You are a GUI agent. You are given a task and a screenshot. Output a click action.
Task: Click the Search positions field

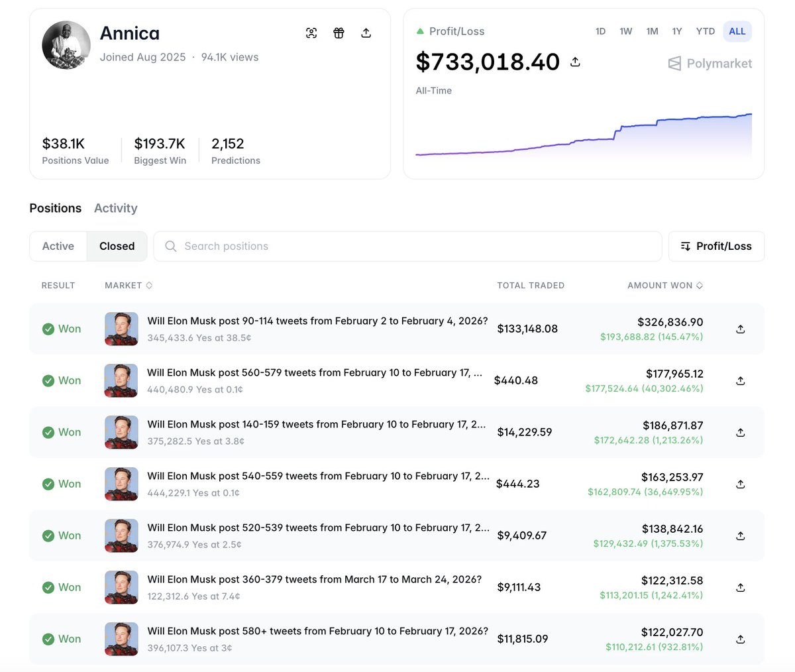(x=407, y=246)
